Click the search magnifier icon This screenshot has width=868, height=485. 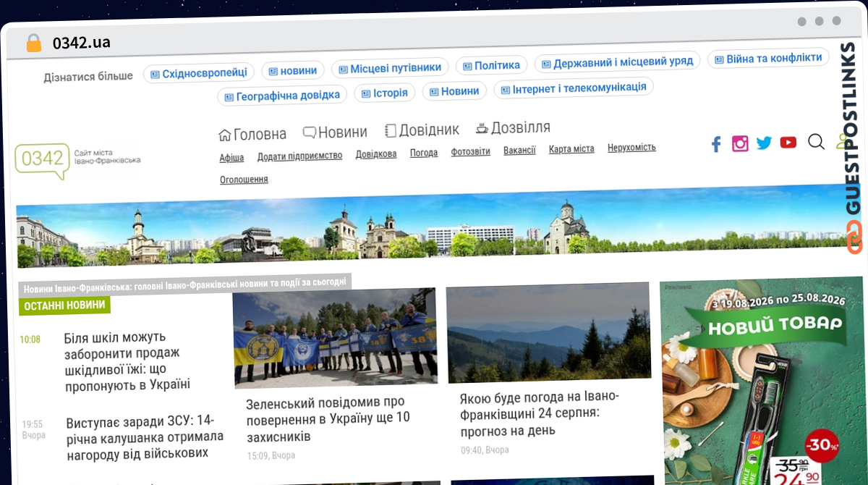tap(816, 142)
